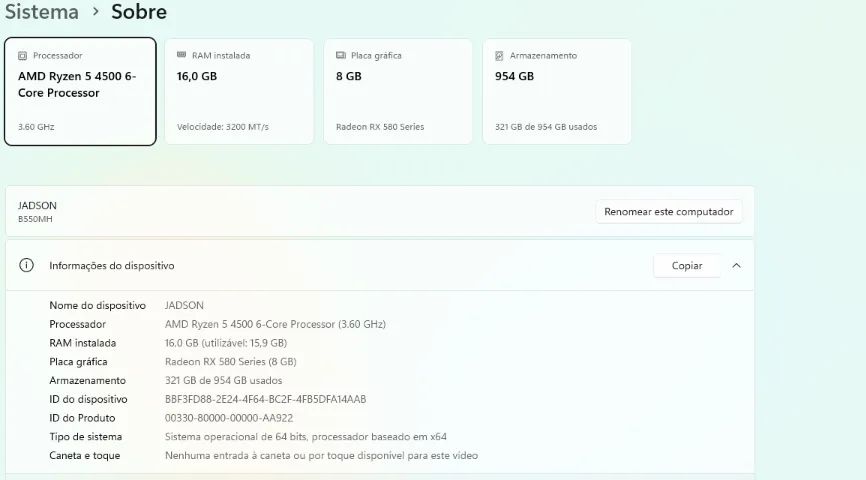This screenshot has height=480, width=866.
Task: Click the RAM instalada memory icon
Action: (181, 55)
